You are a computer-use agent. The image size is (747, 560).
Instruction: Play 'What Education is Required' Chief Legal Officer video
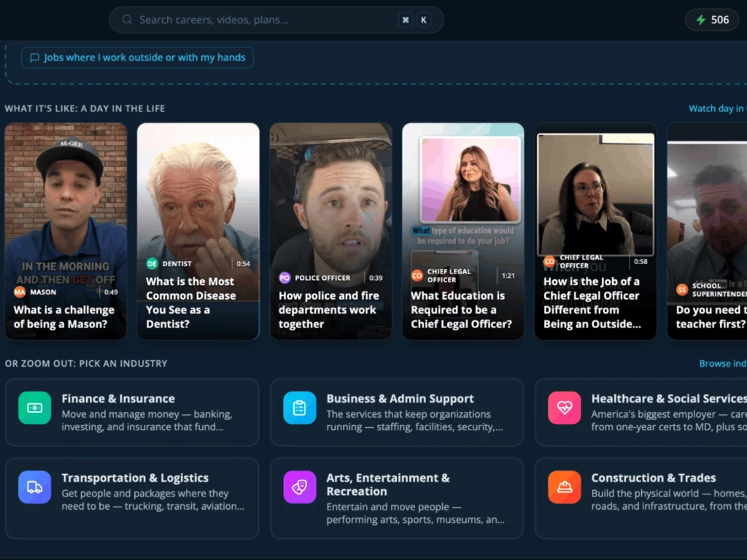(x=463, y=231)
